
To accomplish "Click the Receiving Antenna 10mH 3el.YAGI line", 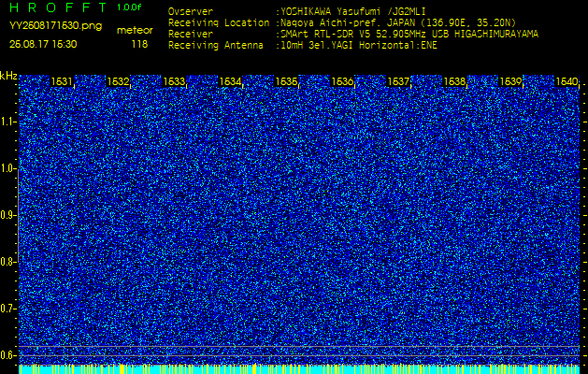I will pyautogui.click(x=303, y=46).
